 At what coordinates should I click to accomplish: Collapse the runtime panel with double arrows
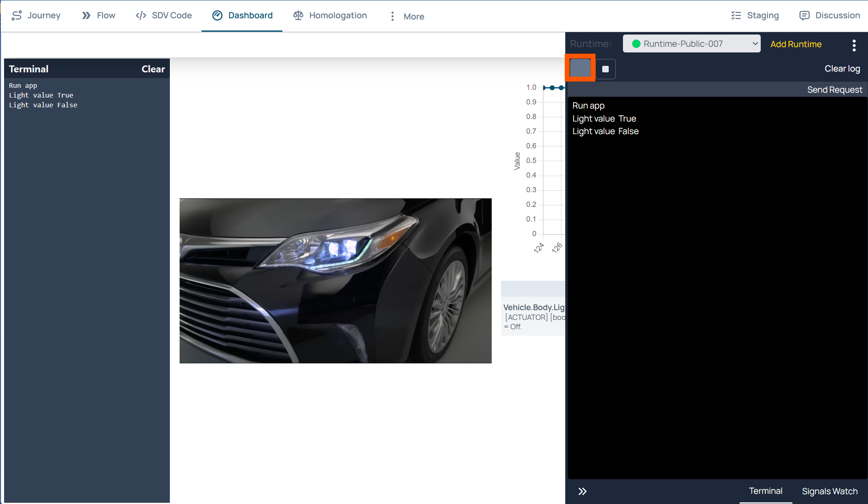pyautogui.click(x=582, y=491)
